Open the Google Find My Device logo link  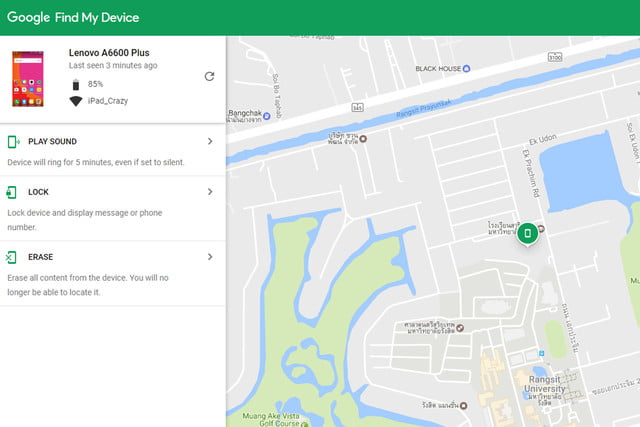pos(73,18)
